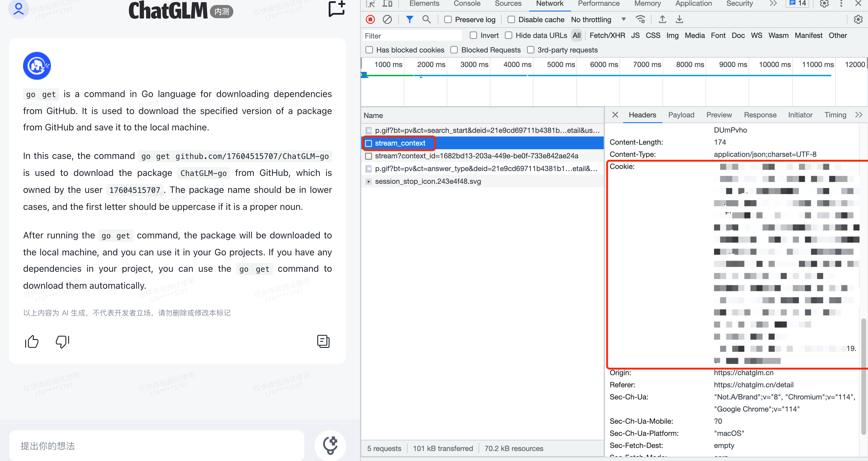This screenshot has height=461, width=868.
Task: Select the stream_context request
Action: 400,143
